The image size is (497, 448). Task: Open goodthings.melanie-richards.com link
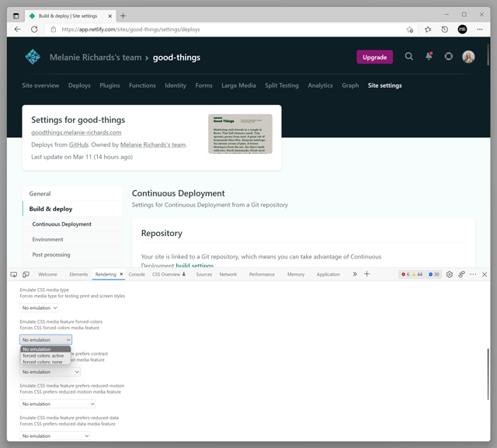tap(76, 133)
